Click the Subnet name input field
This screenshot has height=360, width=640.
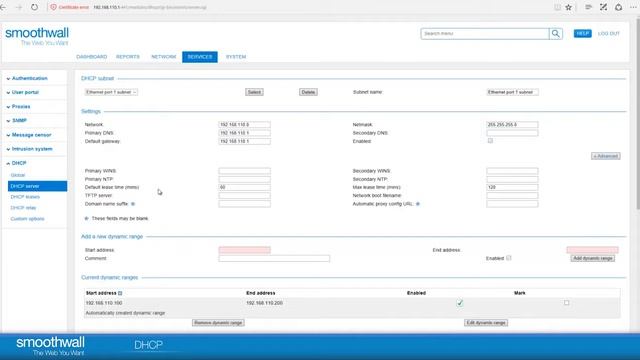(x=512, y=92)
